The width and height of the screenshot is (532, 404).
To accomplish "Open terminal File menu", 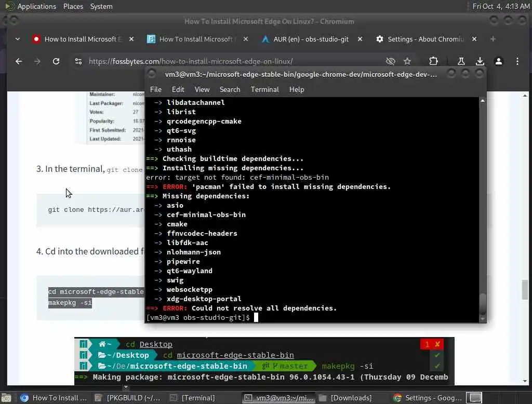I will 156,89.
